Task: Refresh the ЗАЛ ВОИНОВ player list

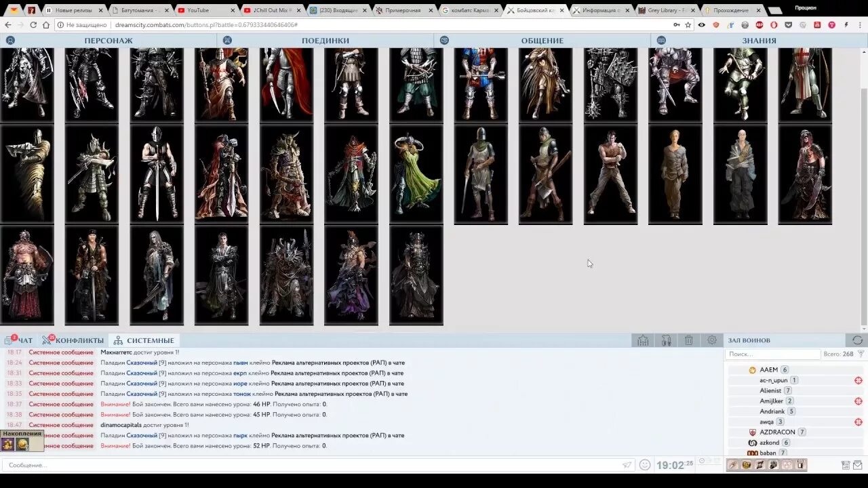Action: click(858, 340)
